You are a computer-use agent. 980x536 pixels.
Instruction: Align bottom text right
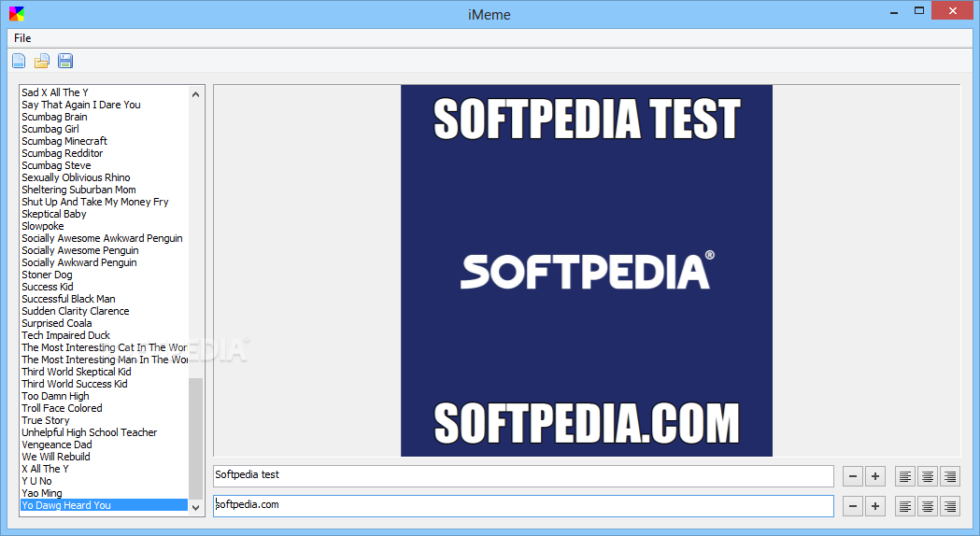point(950,506)
